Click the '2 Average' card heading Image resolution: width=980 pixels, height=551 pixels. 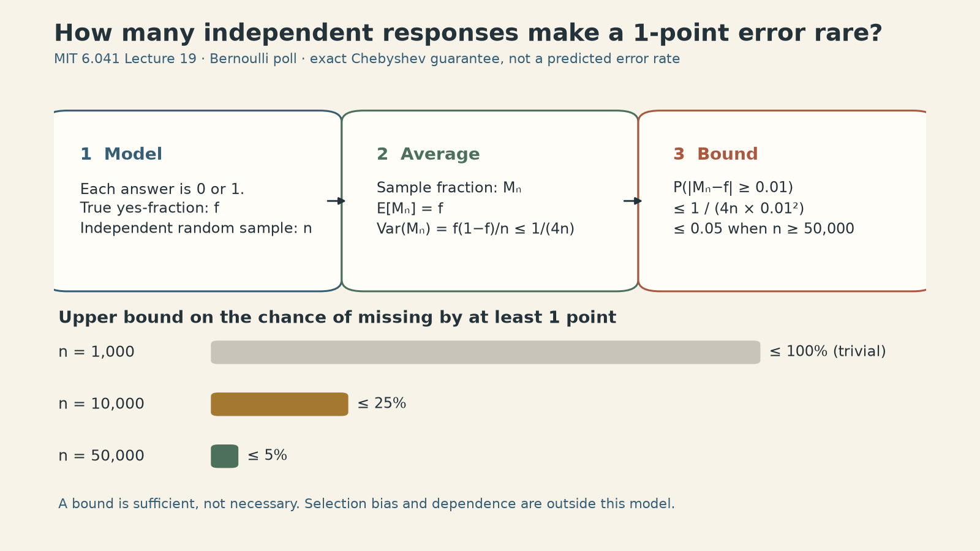click(x=428, y=154)
